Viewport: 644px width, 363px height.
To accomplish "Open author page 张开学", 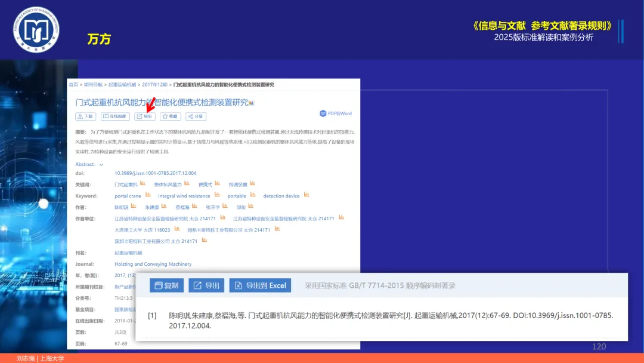I will pos(213,207).
